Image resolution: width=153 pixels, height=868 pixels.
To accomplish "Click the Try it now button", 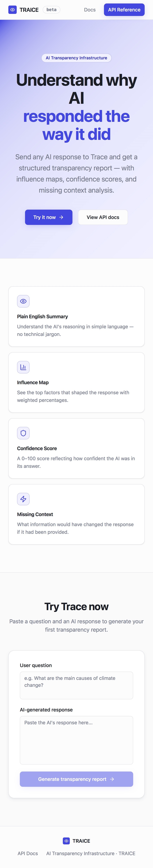I will click(x=49, y=217).
